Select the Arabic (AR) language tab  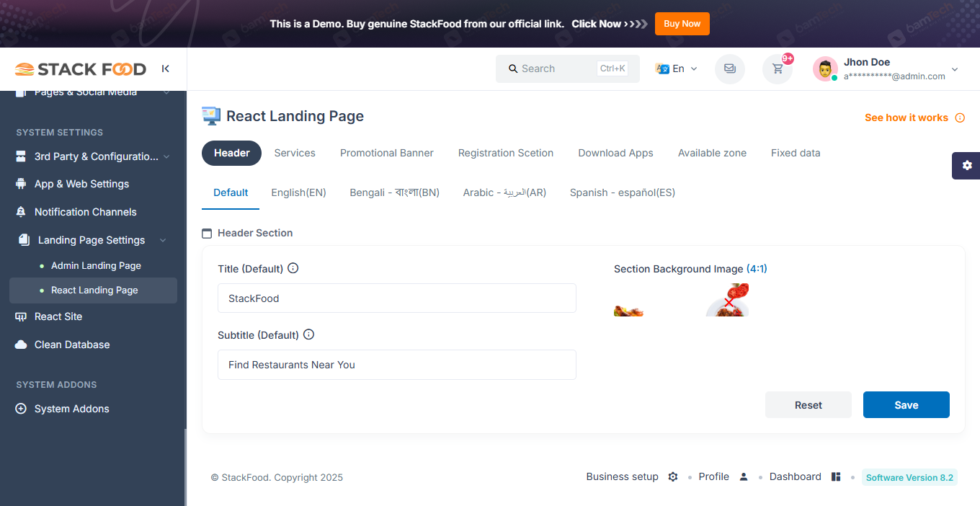pos(504,192)
